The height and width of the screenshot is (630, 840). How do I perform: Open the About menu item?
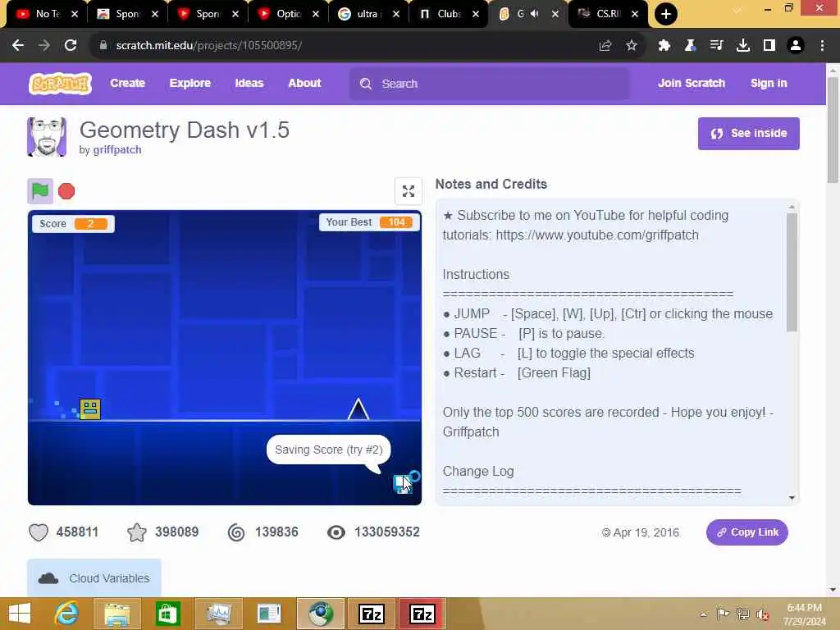click(x=304, y=84)
